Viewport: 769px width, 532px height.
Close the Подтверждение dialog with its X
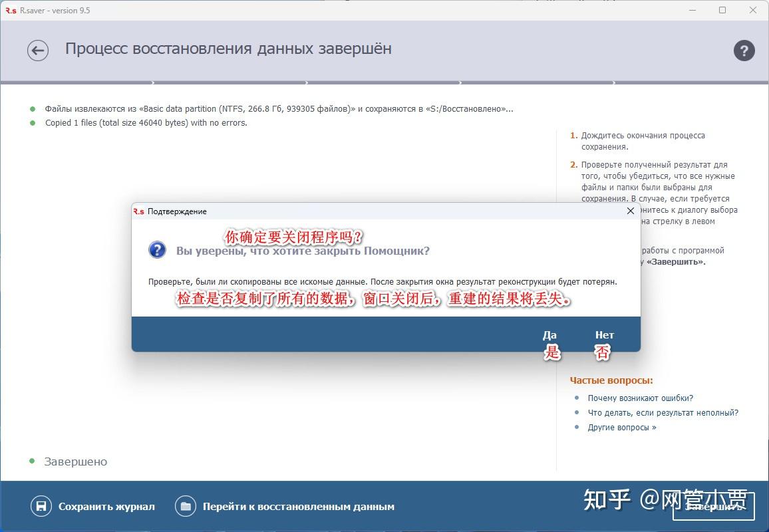[630, 211]
